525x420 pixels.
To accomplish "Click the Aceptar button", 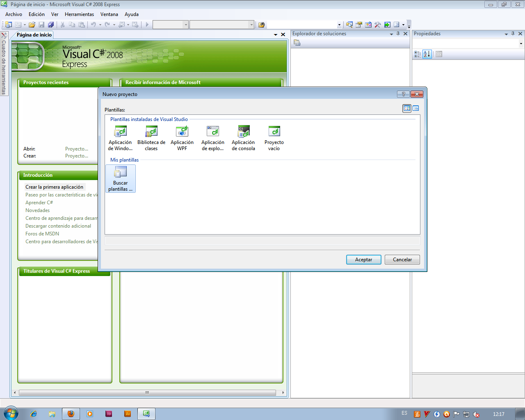I will 364,260.
